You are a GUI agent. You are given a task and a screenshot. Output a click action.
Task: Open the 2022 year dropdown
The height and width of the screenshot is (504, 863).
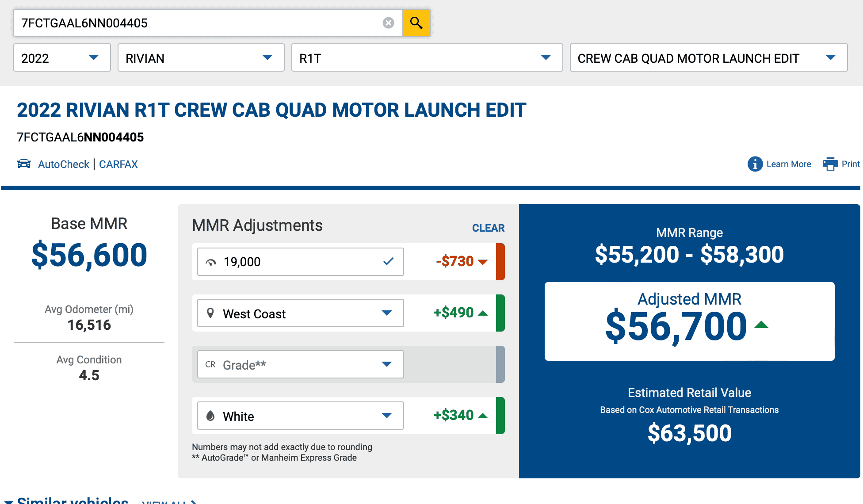pos(62,57)
